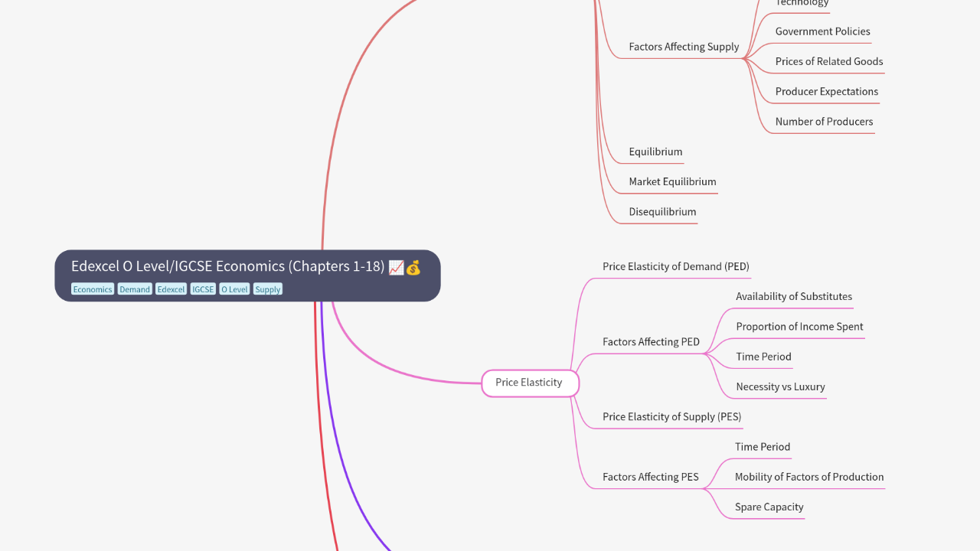Viewport: 980px width, 551px height.
Task: Select Number of Producers node
Action: click(824, 122)
